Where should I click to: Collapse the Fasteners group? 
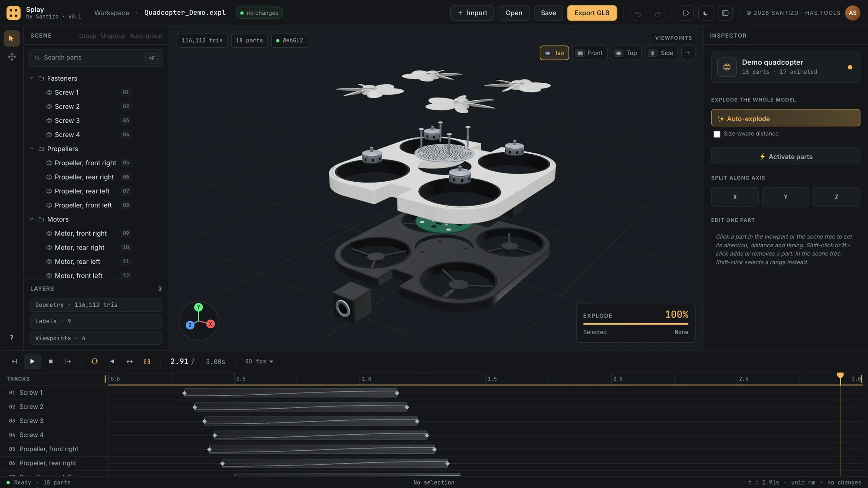click(x=32, y=78)
